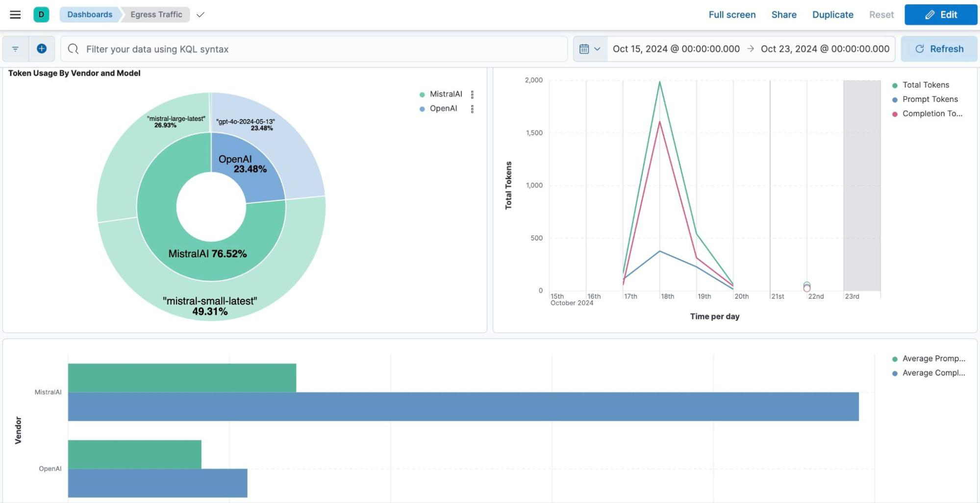Click the checkmark icon beside Egress Traffic
This screenshot has width=980, height=503.
click(200, 15)
